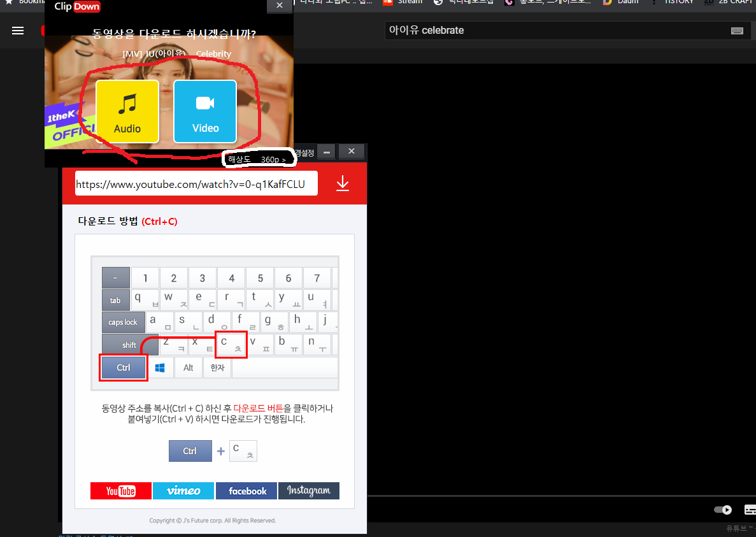Screen dimensions: 756x537
Task: Choose the blue Video download button
Action: (205, 111)
